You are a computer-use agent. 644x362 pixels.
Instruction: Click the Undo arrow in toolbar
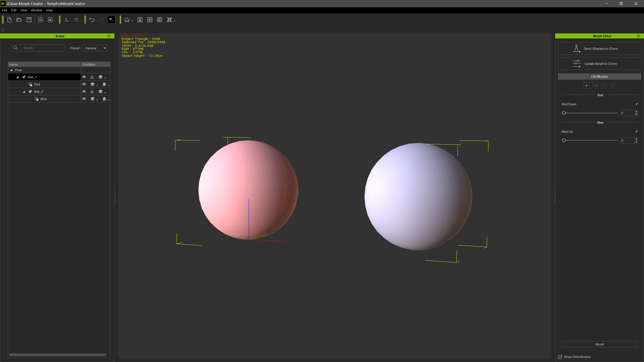[x=92, y=20]
